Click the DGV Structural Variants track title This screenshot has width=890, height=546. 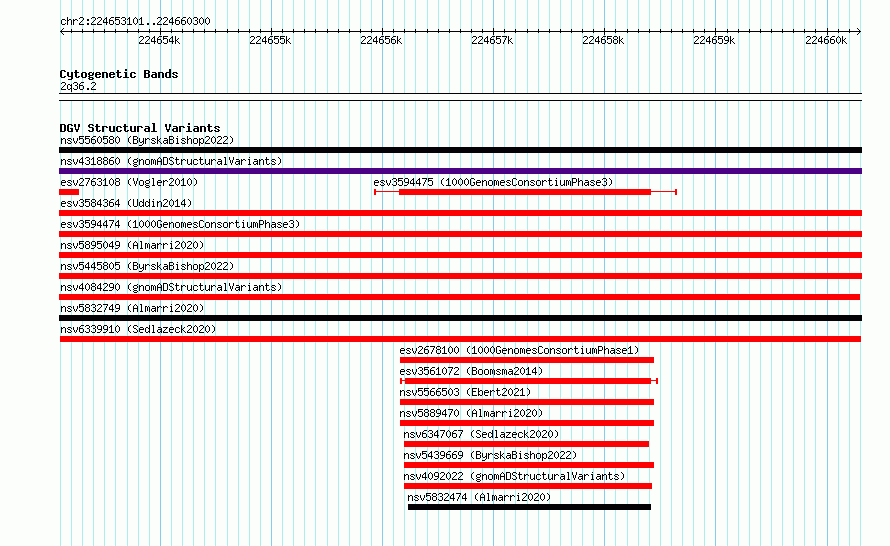[x=140, y=128]
